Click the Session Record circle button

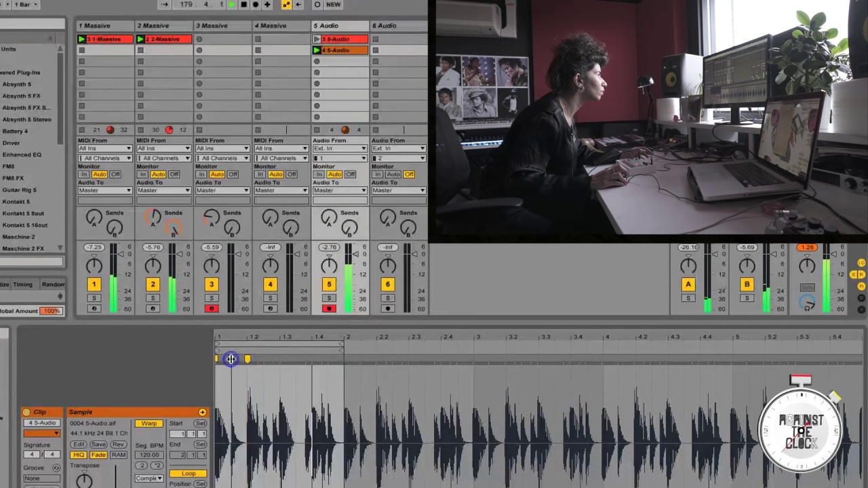coord(317,4)
